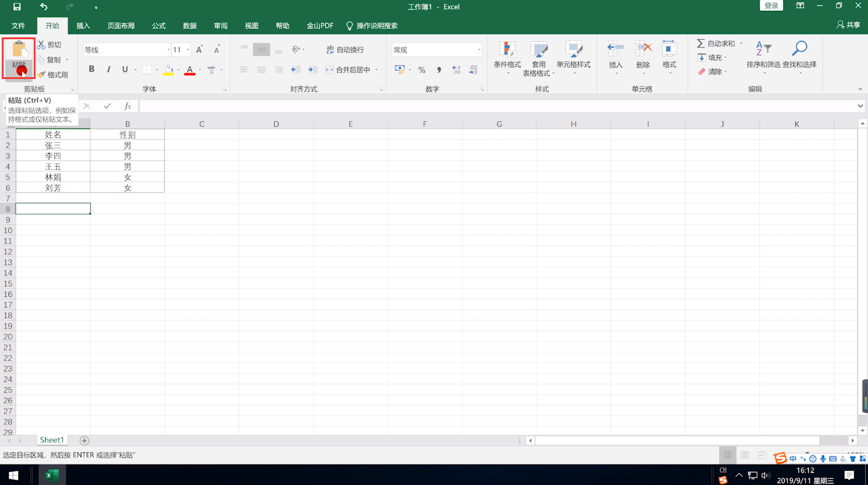Select the Sheet1 tab

[52, 440]
